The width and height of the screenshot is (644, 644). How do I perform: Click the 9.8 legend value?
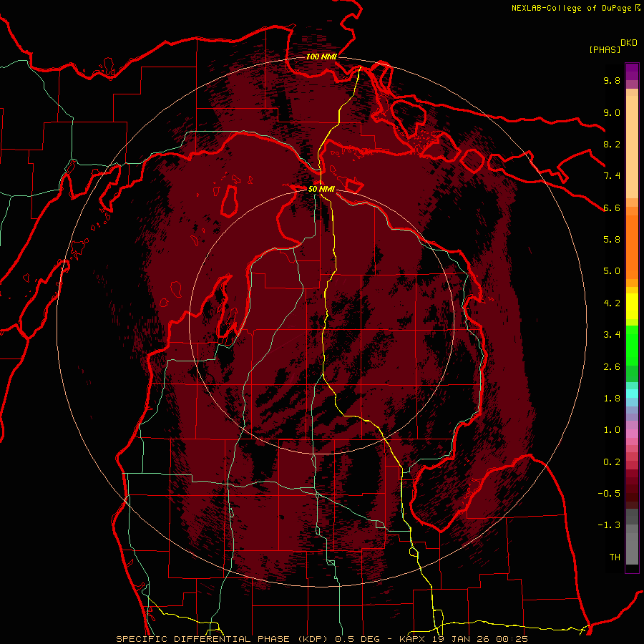coord(612,80)
